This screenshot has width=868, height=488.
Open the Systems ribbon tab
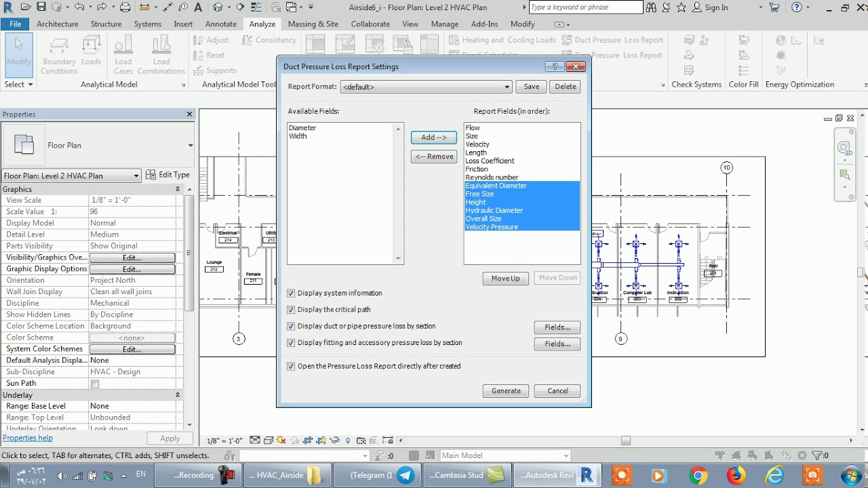tap(148, 24)
